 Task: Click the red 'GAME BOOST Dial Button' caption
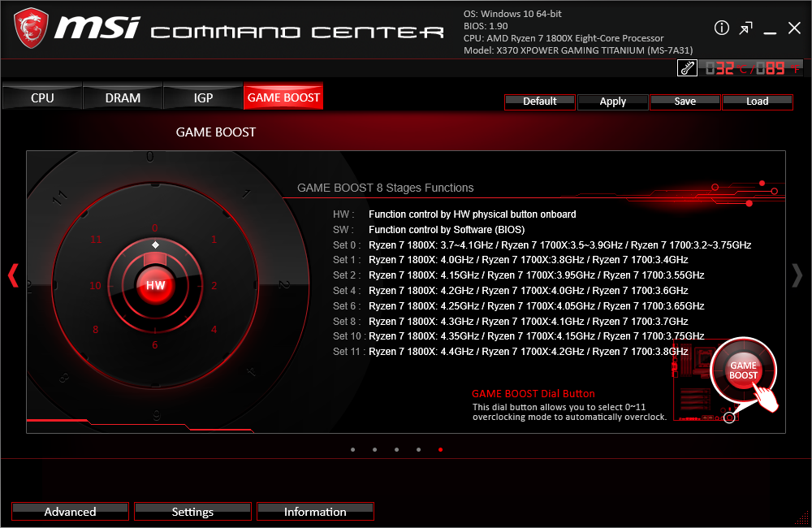point(533,394)
